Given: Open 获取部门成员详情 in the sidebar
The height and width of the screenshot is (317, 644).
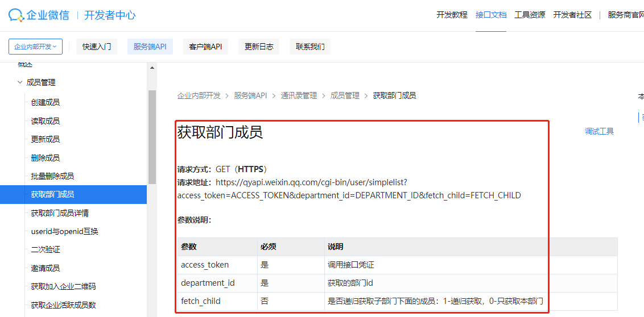Looking at the screenshot, I should pos(60,213).
